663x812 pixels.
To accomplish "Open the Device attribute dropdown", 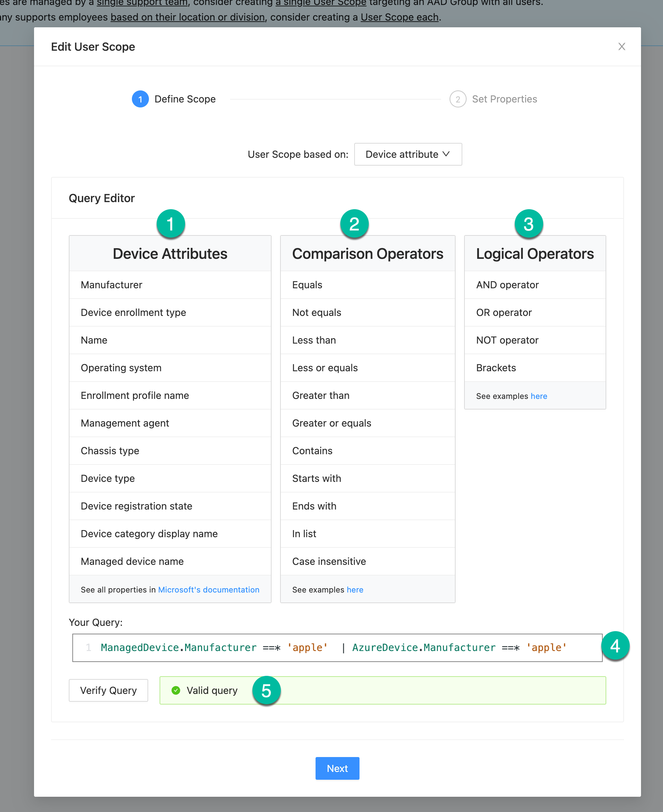I will coord(407,154).
